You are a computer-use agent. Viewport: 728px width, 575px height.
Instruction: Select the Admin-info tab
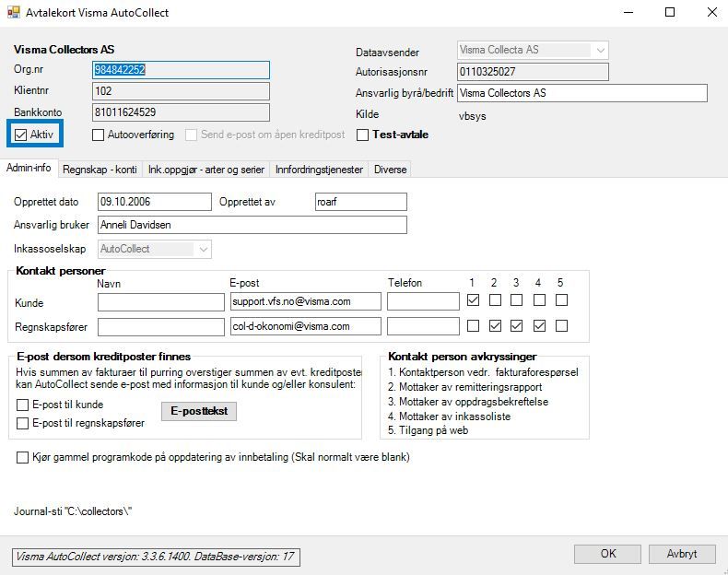[29, 168]
